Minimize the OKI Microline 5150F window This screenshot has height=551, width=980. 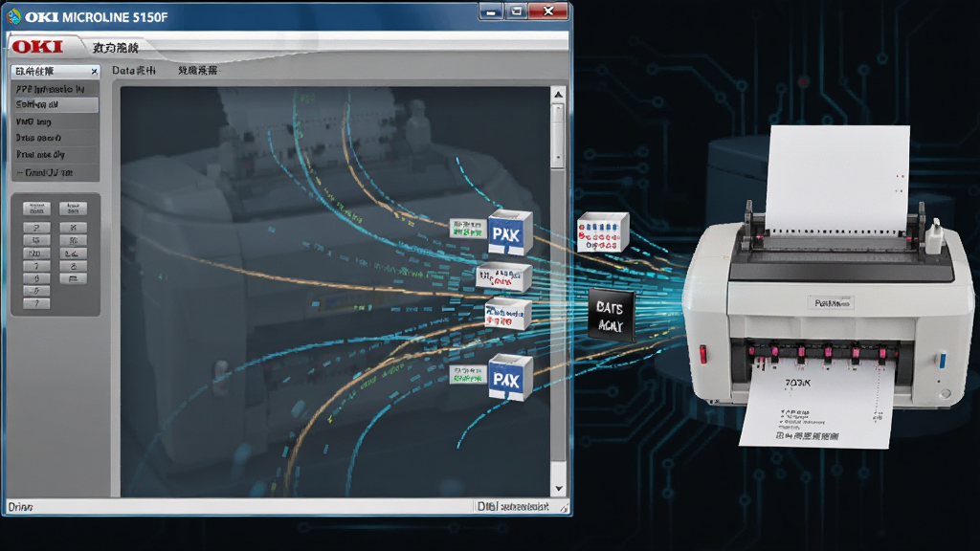point(491,11)
